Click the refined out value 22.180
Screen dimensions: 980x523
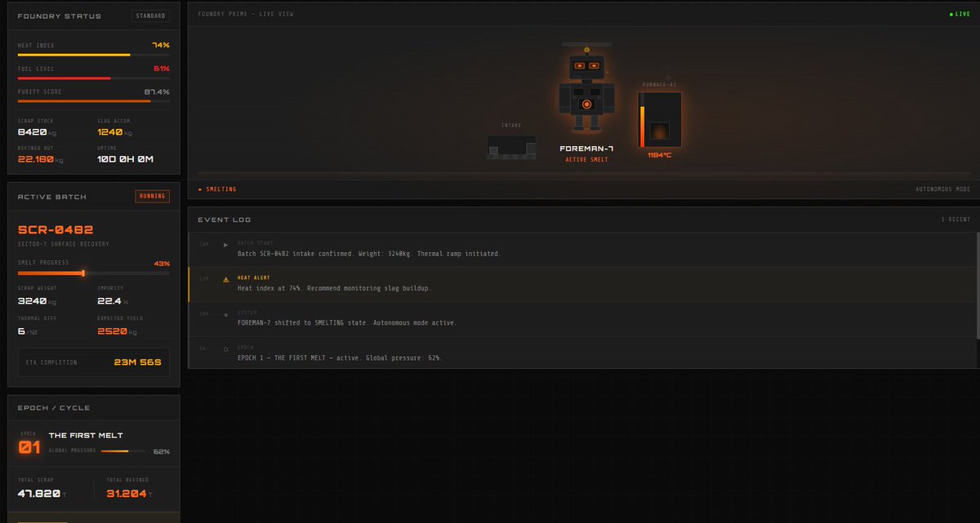coord(36,159)
